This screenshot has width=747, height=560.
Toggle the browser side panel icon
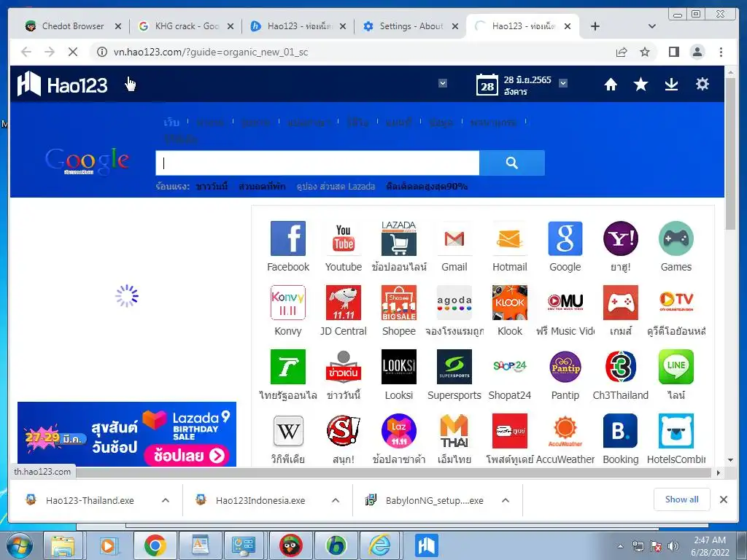[673, 52]
